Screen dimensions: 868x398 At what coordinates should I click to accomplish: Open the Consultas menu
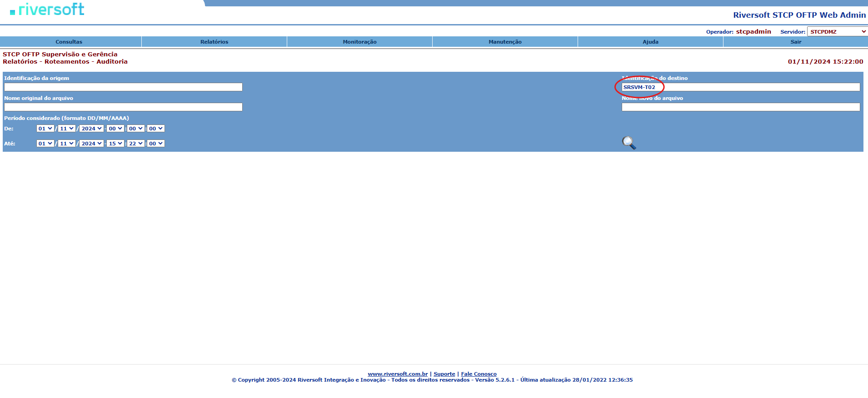69,42
